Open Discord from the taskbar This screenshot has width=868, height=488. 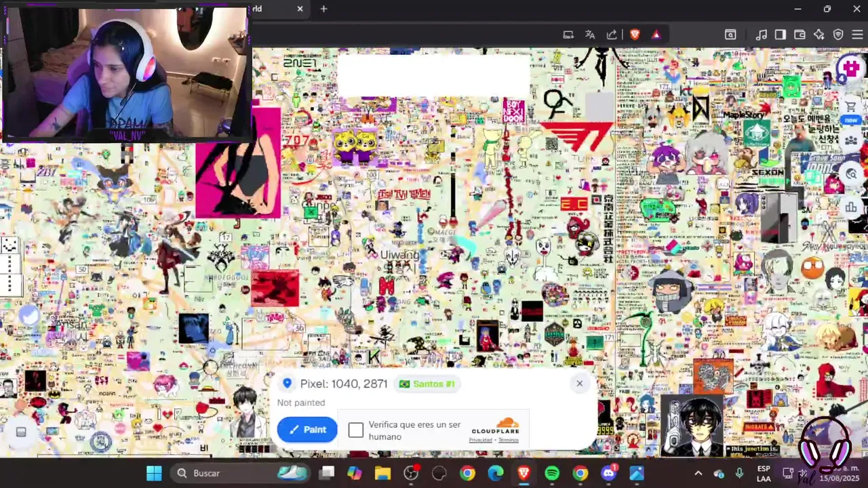coord(608,473)
